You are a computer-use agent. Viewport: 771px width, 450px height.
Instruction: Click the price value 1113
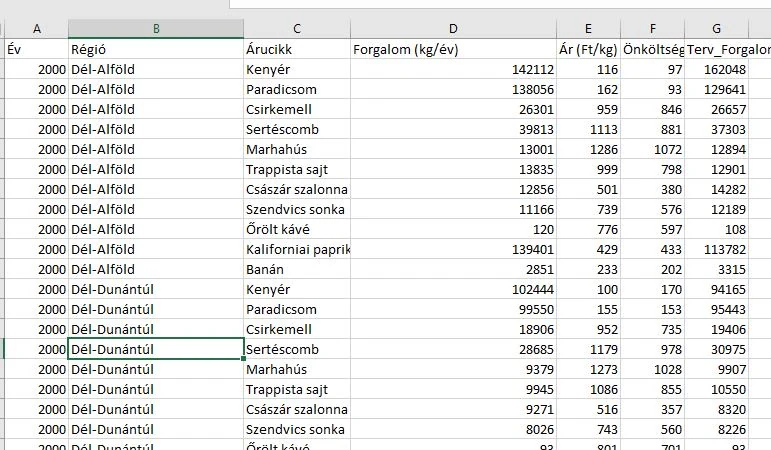pyautogui.click(x=589, y=129)
